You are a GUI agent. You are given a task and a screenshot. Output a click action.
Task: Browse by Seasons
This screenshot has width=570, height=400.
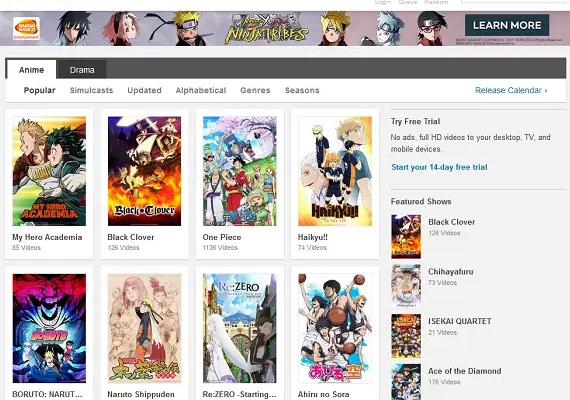pos(302,90)
